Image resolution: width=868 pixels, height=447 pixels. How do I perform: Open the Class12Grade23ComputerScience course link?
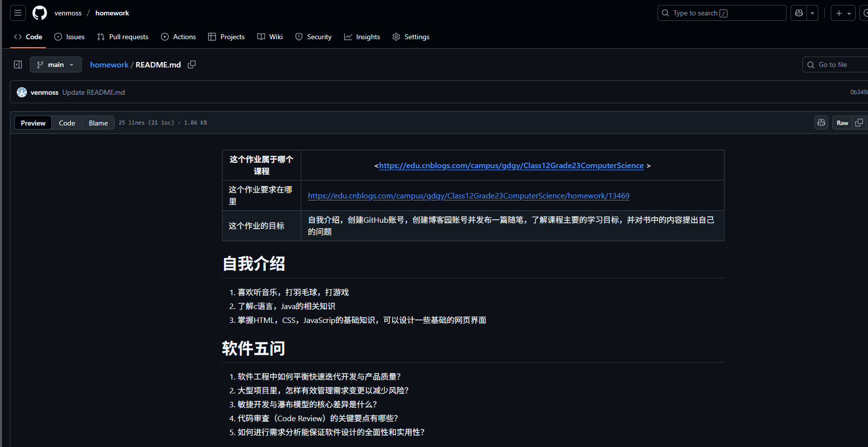511,166
